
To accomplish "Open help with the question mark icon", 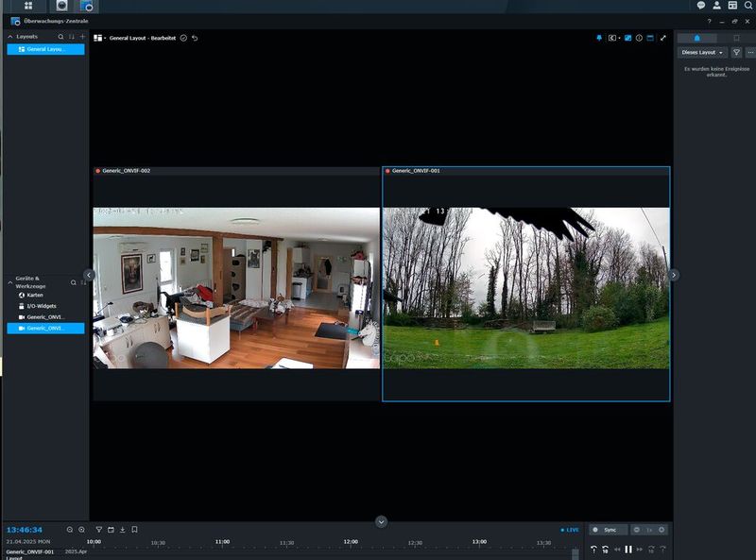I will pyautogui.click(x=710, y=21).
